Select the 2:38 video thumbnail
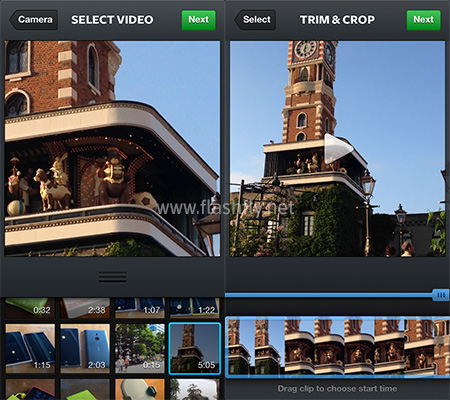This screenshot has width=450, height=400. tap(85, 308)
